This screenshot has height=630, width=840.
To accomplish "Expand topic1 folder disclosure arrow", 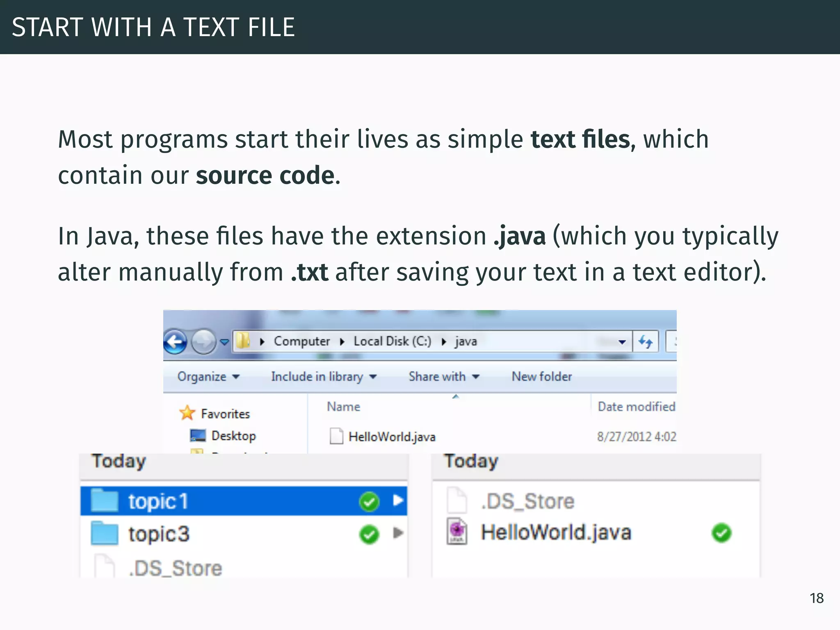I will 397,500.
